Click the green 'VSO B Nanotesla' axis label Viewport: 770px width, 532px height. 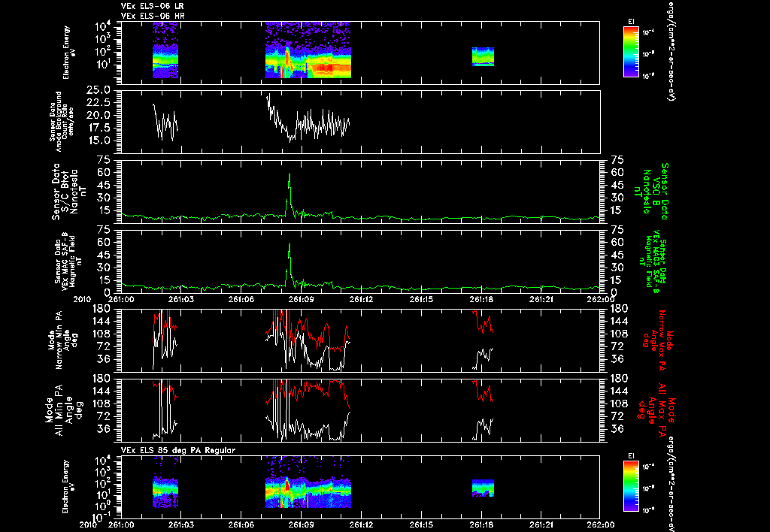tap(651, 192)
